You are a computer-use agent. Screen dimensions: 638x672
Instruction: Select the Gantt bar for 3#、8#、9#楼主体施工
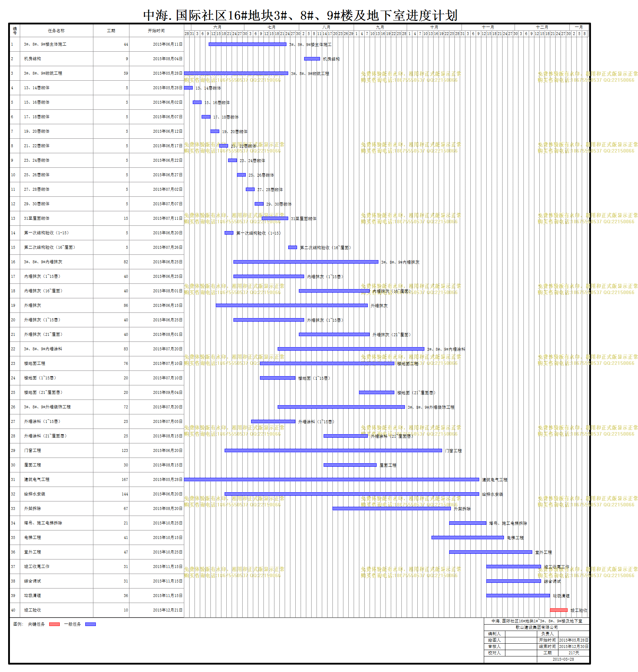click(x=248, y=44)
